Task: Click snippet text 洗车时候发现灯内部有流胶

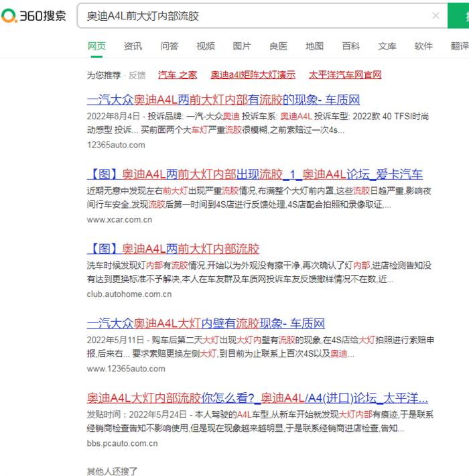Action: [259, 272]
